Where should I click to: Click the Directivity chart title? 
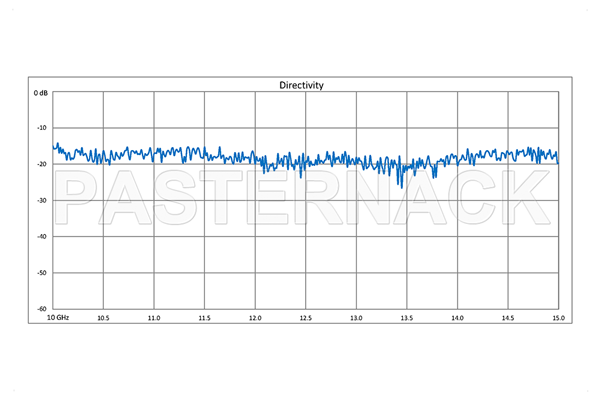[x=301, y=85]
